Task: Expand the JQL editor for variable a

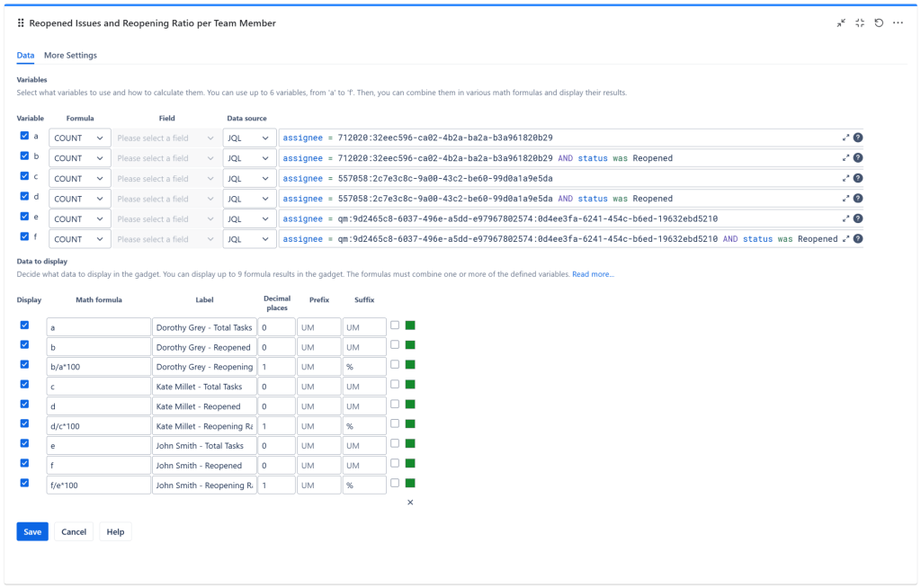Action: click(x=845, y=138)
